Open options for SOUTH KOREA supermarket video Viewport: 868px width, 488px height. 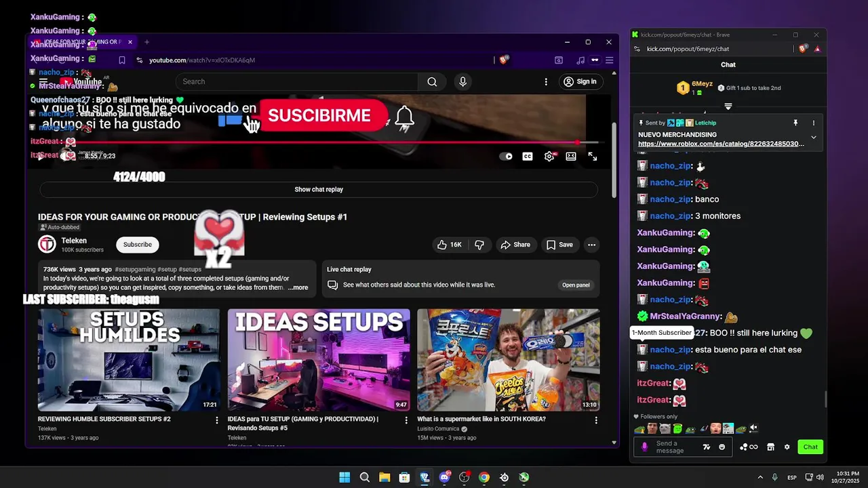click(596, 420)
